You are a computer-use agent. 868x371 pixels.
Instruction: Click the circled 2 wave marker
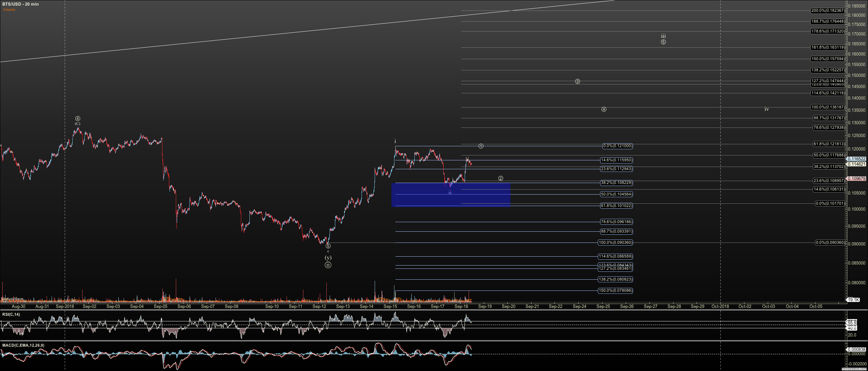[x=501, y=178]
